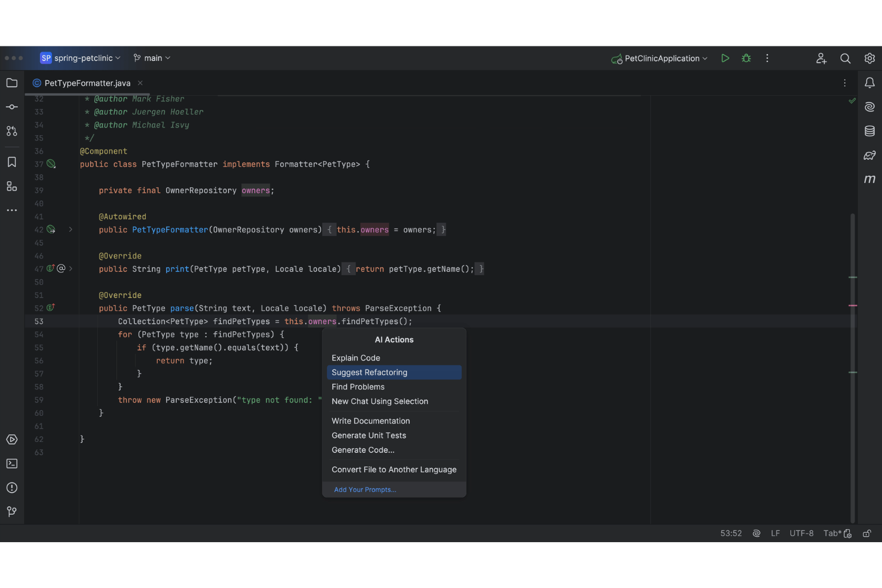
Task: Open the Problems tool window
Action: (12, 488)
